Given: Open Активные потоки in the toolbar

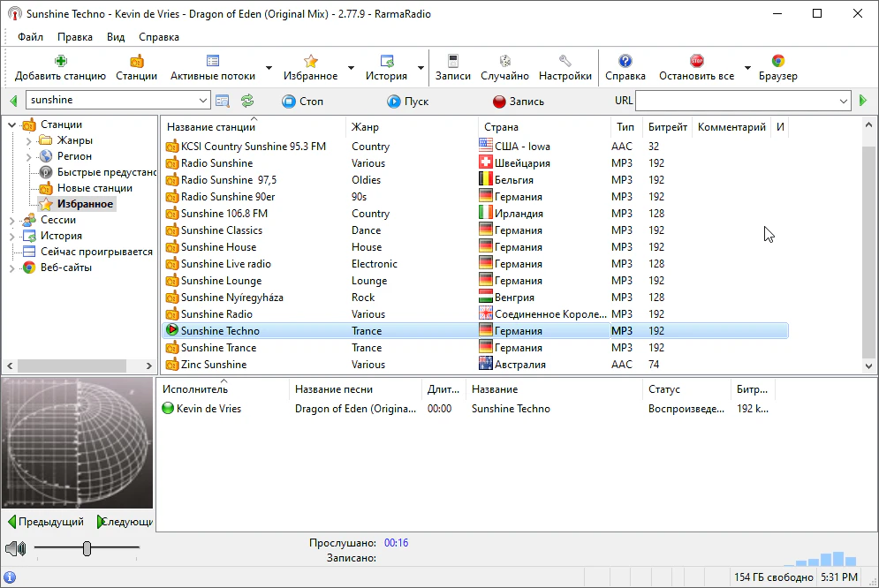Looking at the screenshot, I should pos(213,68).
